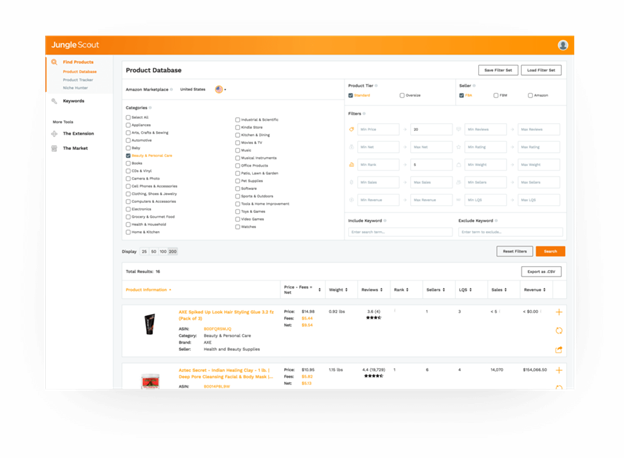Open AXE Spiked Up Look product link
This screenshot has width=624, height=458.
tap(226, 315)
